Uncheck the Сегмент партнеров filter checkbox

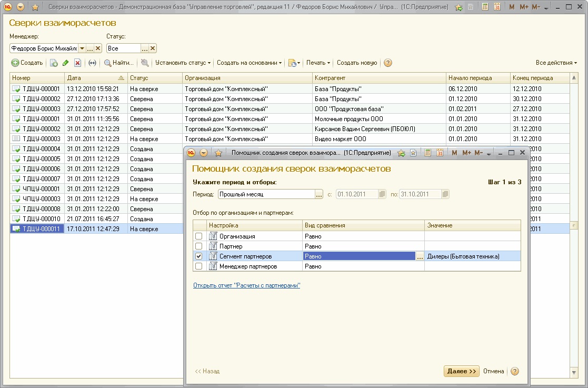199,256
